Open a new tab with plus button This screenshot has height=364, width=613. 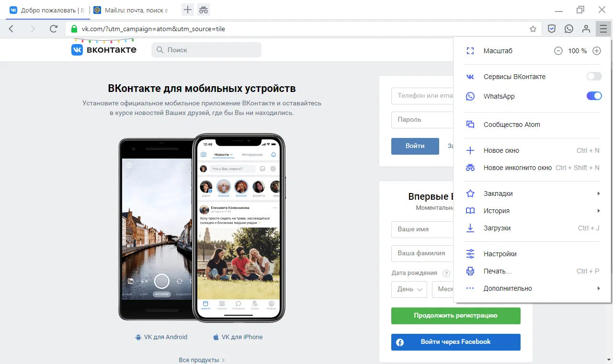188,10
